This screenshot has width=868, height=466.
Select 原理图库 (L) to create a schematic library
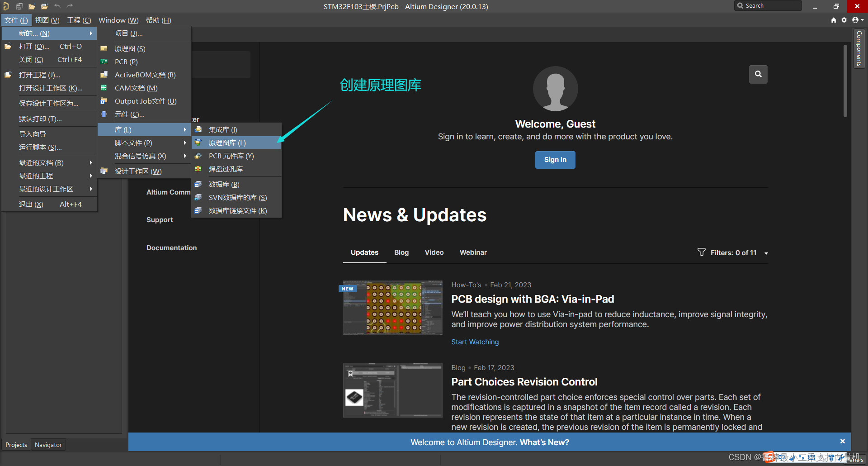click(x=236, y=143)
